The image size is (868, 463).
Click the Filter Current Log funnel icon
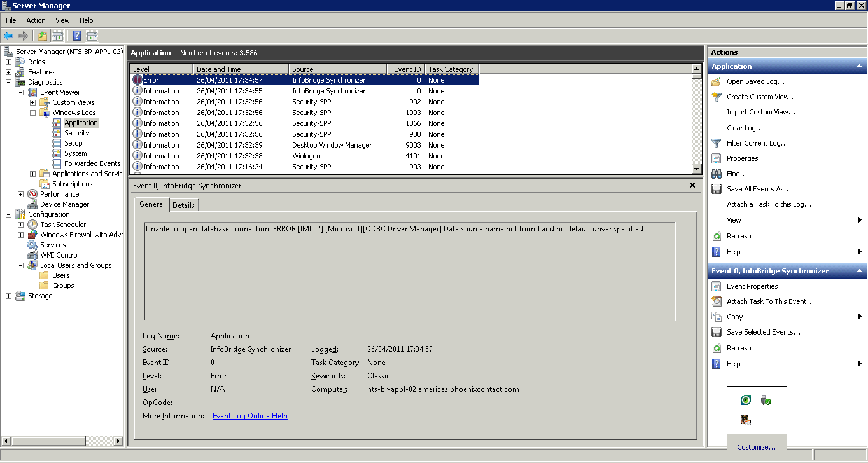[x=717, y=143]
